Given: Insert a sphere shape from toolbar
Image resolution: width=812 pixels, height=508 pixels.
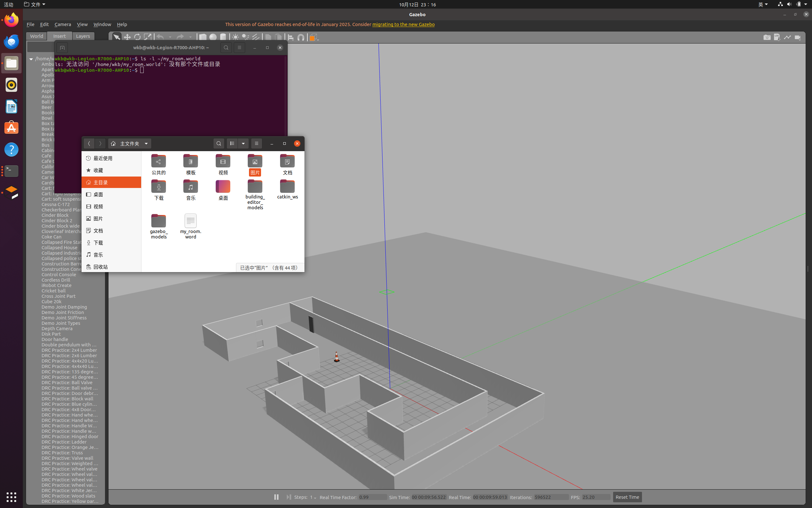Looking at the screenshot, I should pyautogui.click(x=213, y=37).
